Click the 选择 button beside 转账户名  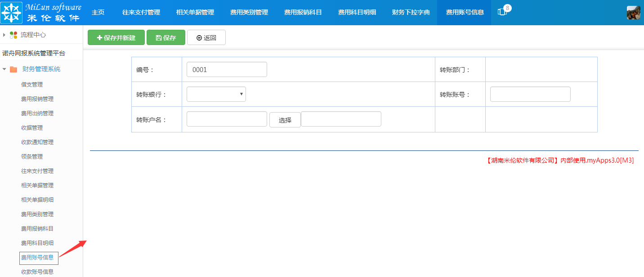click(285, 119)
